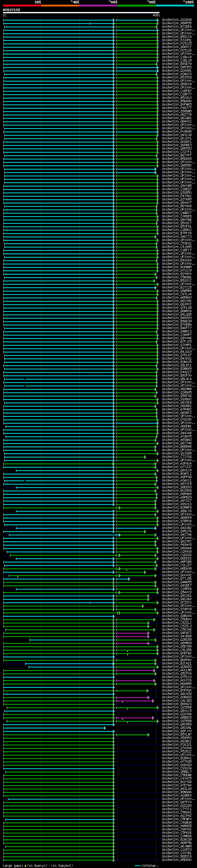Select hit UniRef100_B0WTL2
The image size is (197, 868).
177,474
